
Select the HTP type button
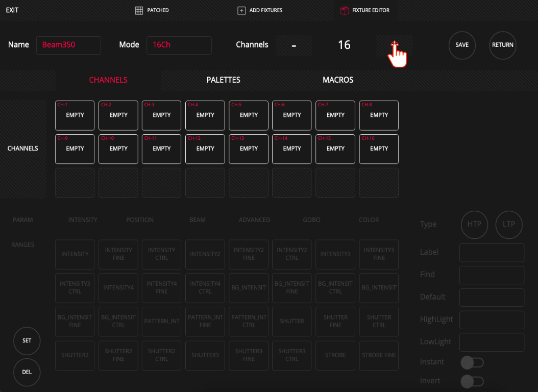(x=474, y=224)
